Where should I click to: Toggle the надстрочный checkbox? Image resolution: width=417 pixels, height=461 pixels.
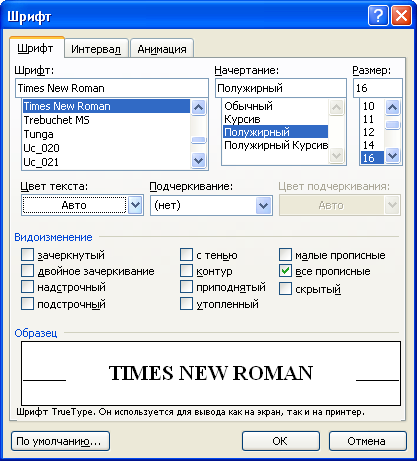click(x=27, y=286)
